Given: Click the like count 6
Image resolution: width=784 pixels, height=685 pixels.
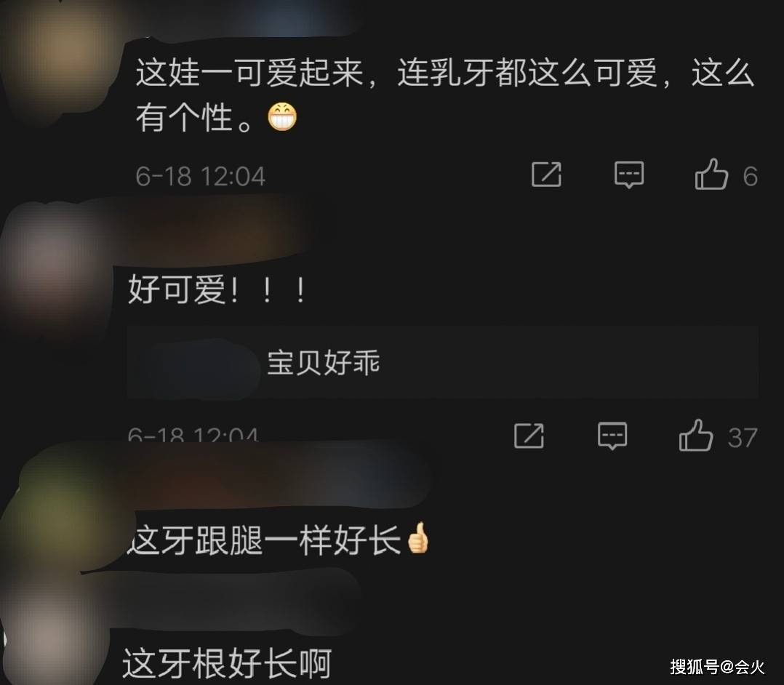Looking at the screenshot, I should [750, 177].
